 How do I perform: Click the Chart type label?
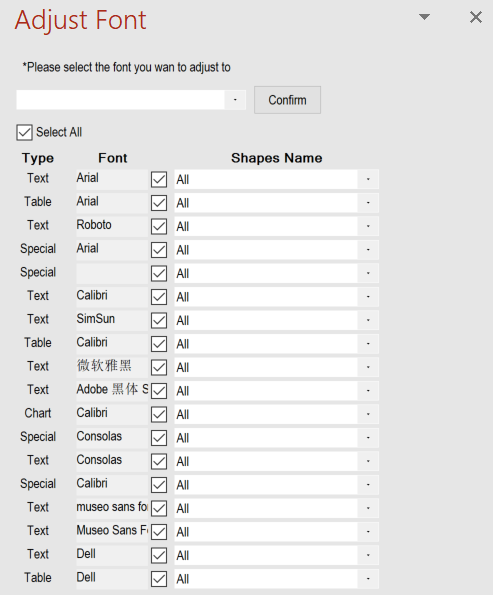38,413
